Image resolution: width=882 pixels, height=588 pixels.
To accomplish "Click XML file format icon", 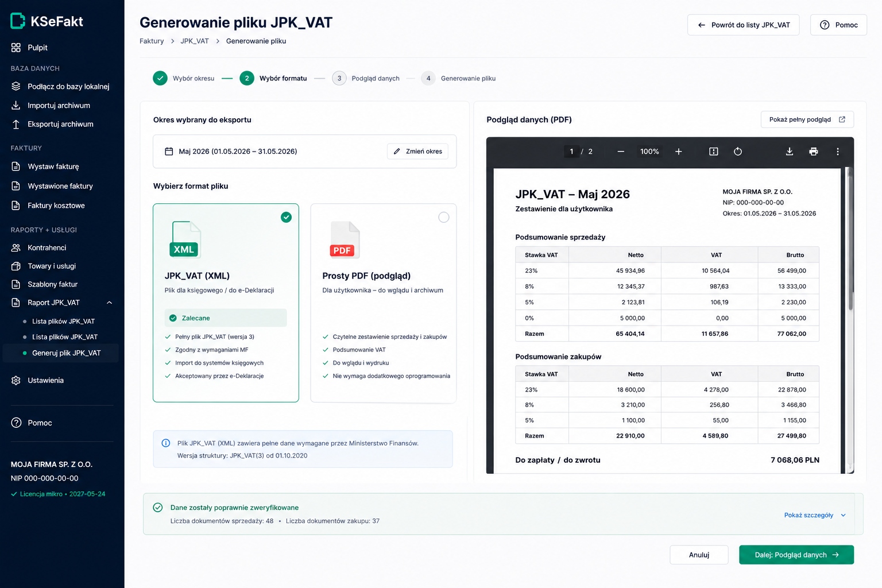I will point(185,239).
